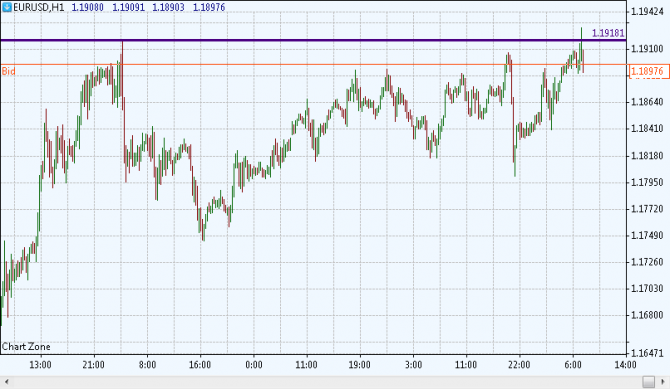Click the 1.17720 price scale label

pyautogui.click(x=647, y=209)
